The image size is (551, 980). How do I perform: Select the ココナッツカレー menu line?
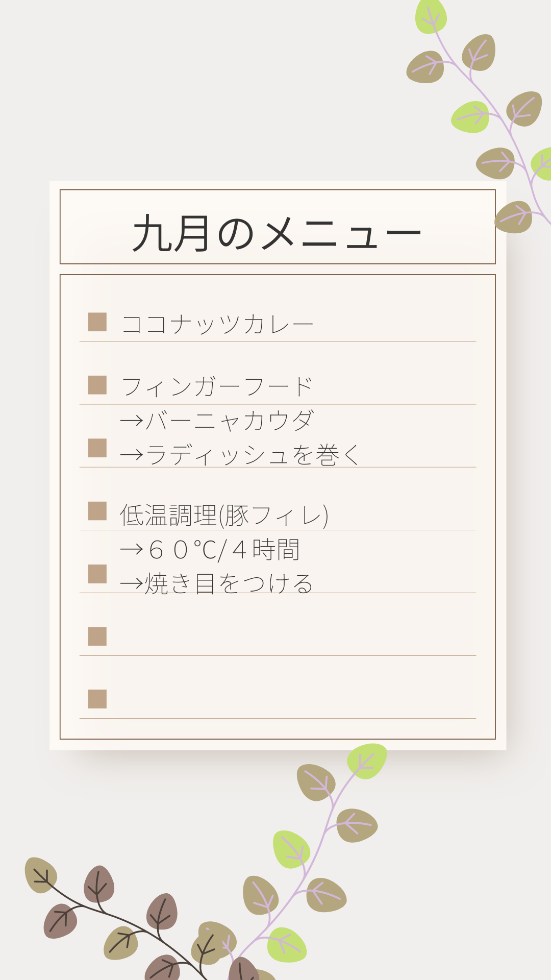pos(217,325)
